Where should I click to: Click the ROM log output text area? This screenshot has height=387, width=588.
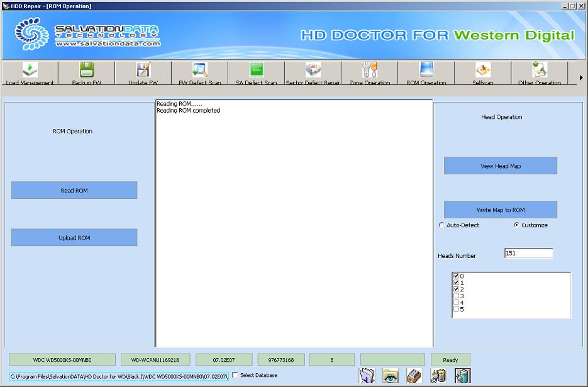[x=294, y=223]
